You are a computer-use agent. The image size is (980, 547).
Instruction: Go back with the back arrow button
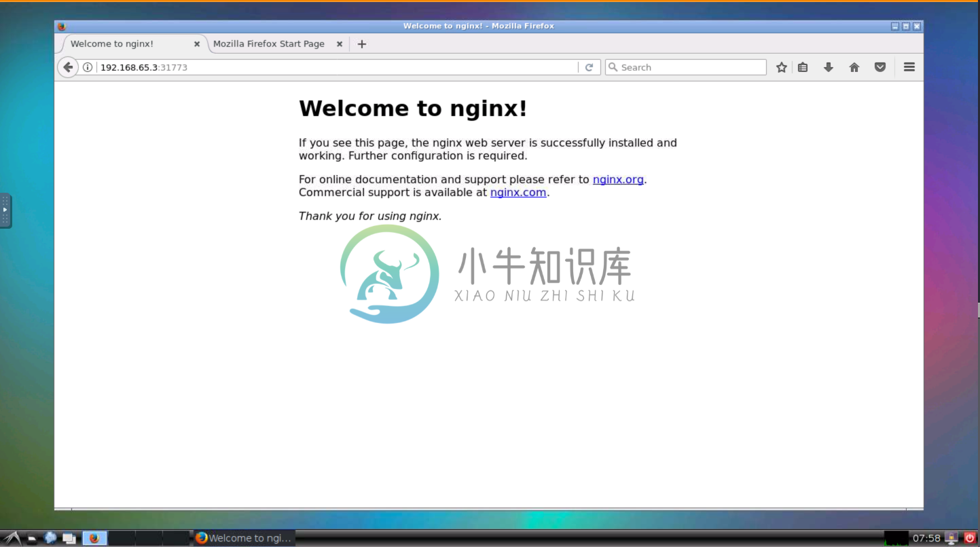point(68,67)
